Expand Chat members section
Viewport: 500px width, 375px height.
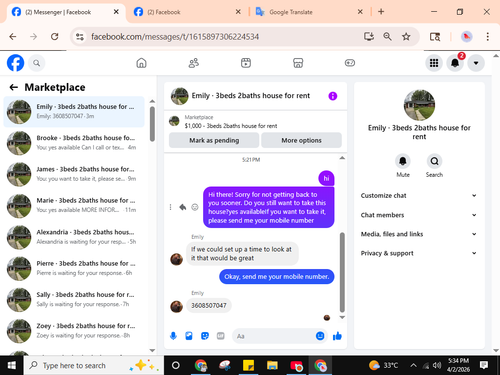click(x=419, y=215)
